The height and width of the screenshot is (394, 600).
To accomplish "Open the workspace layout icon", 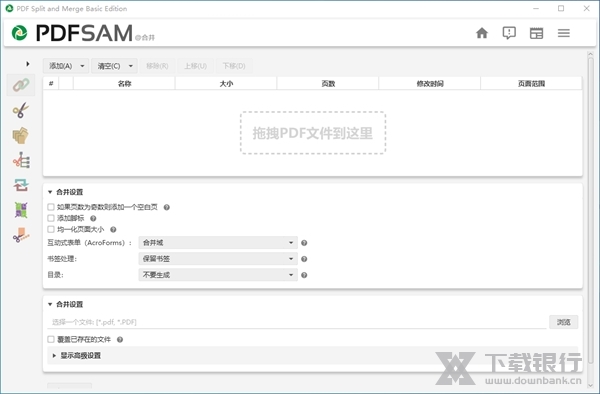I will tap(536, 33).
